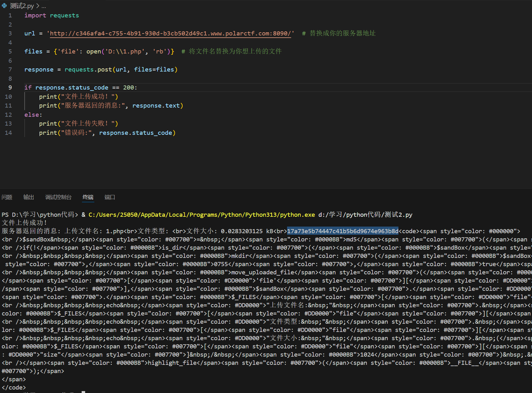532x393 pixels.
Task: Click the python.exe path in the terminal
Action: tap(202, 215)
